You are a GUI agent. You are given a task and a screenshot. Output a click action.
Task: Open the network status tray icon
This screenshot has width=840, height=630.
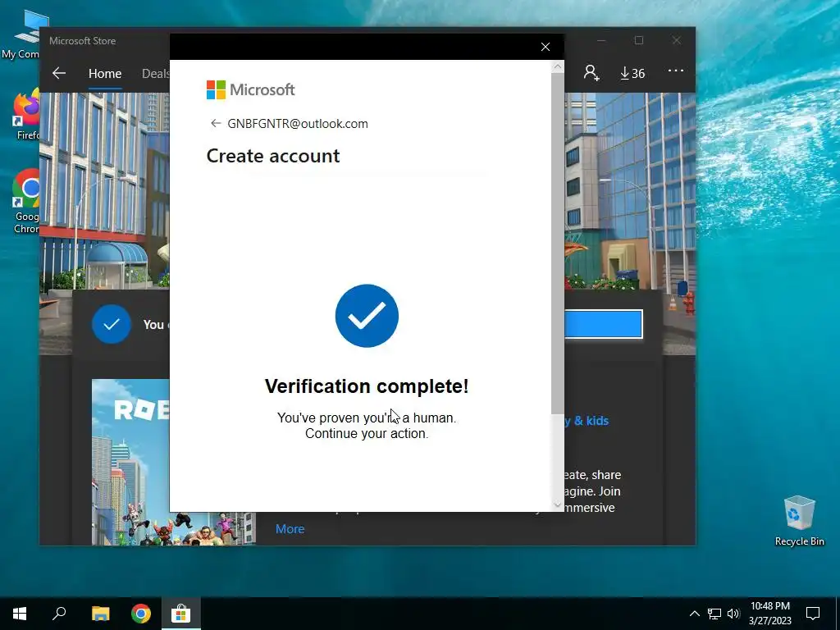714,614
